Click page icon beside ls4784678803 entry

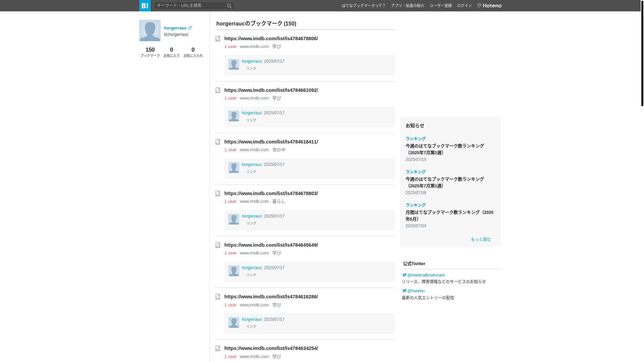pos(218,193)
